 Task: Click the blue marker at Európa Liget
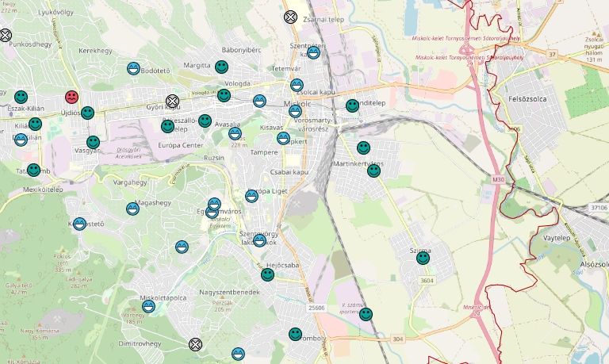coord(251,196)
